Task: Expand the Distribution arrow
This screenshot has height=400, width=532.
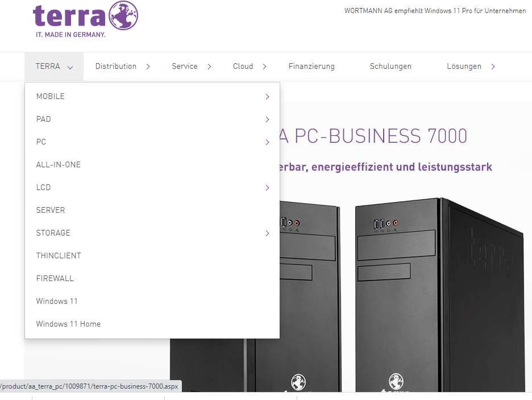Action: coord(148,67)
